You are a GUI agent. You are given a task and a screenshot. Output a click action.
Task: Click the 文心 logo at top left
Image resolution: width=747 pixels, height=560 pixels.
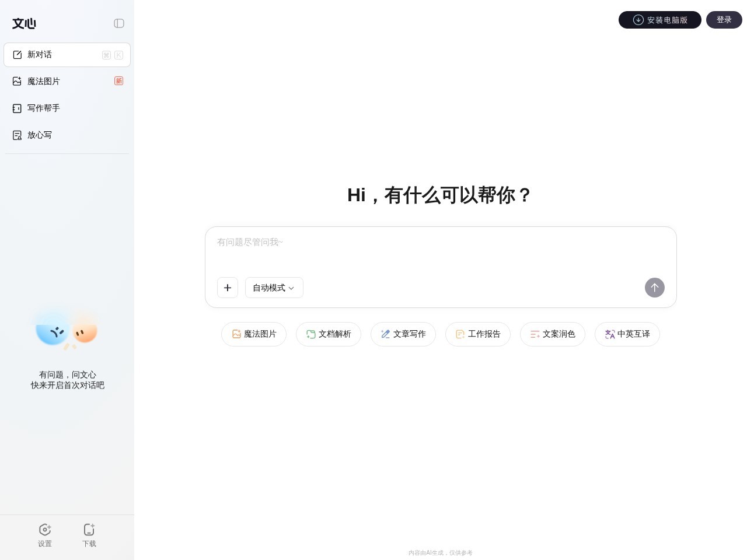pyautogui.click(x=24, y=23)
